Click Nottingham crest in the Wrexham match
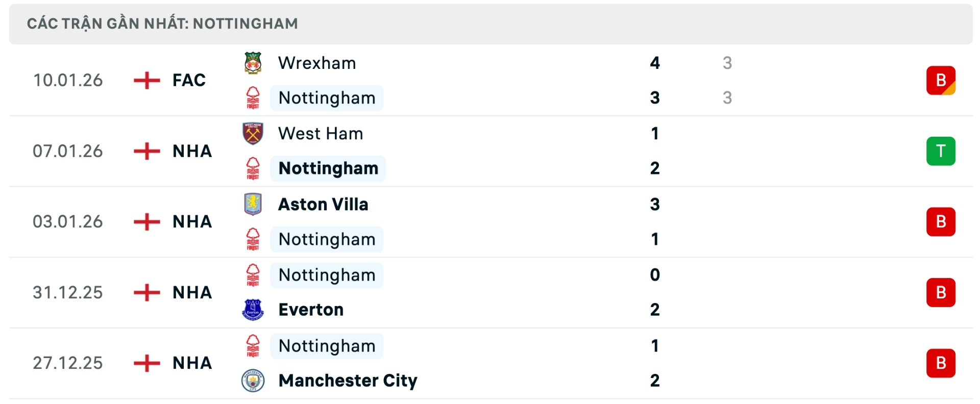 (x=253, y=97)
